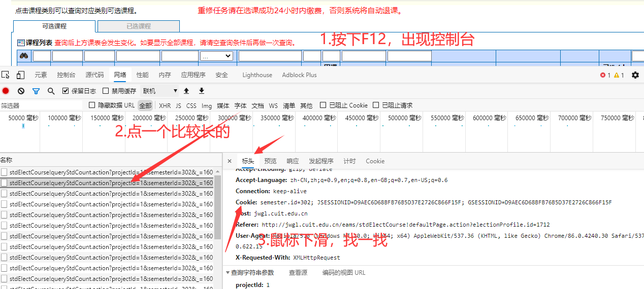Check the 已阻止 Cookie checkbox
Image resolution: width=644 pixels, height=289 pixels.
point(323,105)
